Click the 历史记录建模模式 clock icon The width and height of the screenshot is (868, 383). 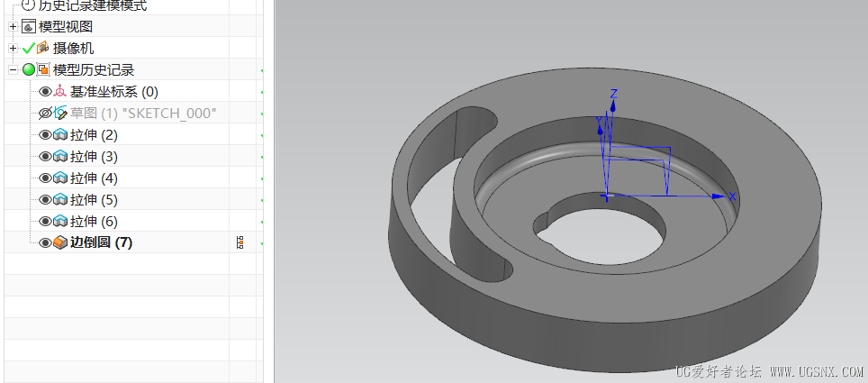coord(28,5)
